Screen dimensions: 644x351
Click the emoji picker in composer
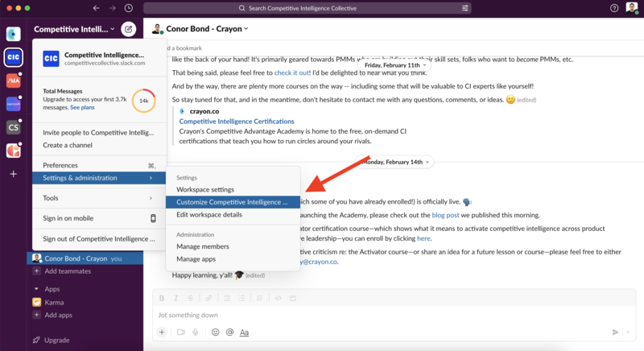215,332
